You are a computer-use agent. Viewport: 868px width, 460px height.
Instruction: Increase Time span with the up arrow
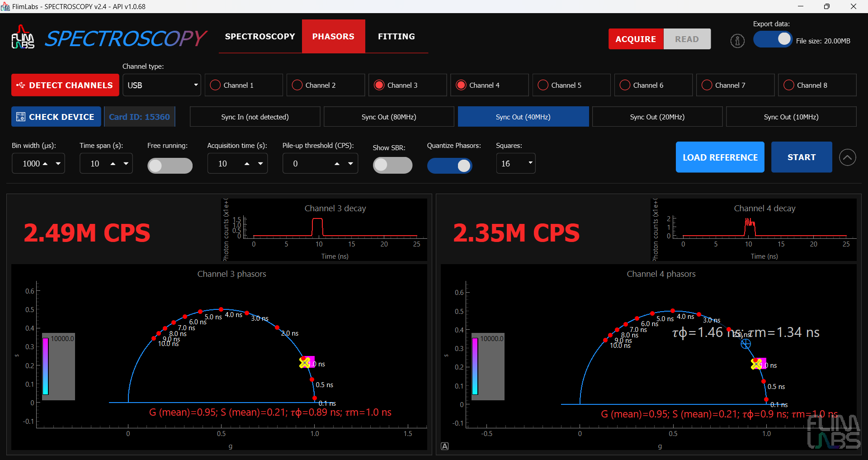(113, 163)
